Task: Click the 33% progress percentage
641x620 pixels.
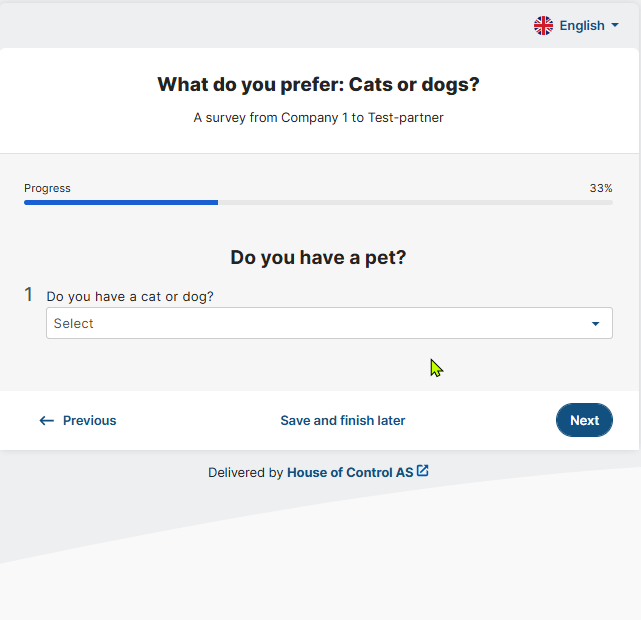Action: tap(601, 188)
